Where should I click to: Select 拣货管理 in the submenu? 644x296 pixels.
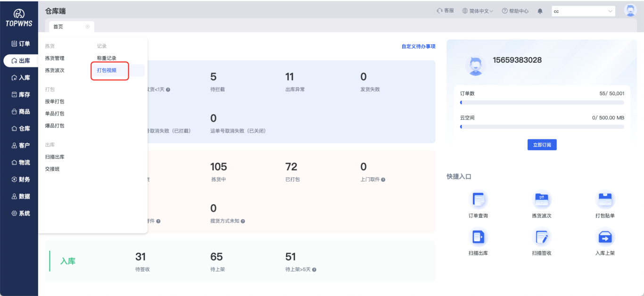point(55,58)
